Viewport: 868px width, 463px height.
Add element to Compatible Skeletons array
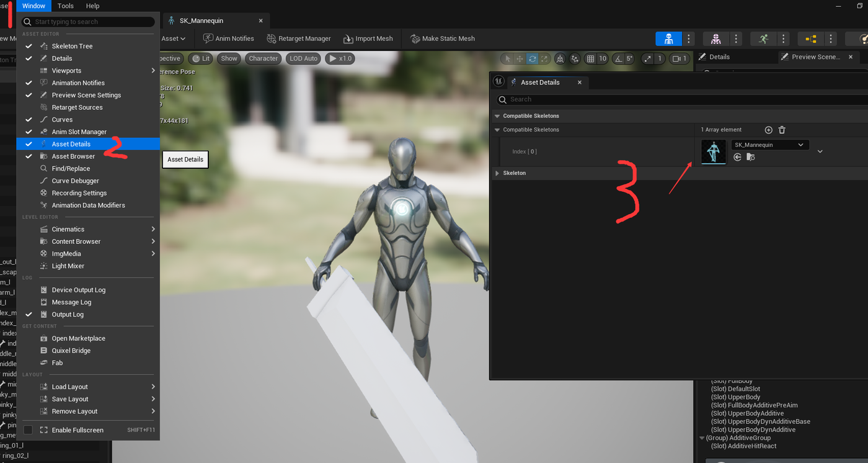(769, 130)
